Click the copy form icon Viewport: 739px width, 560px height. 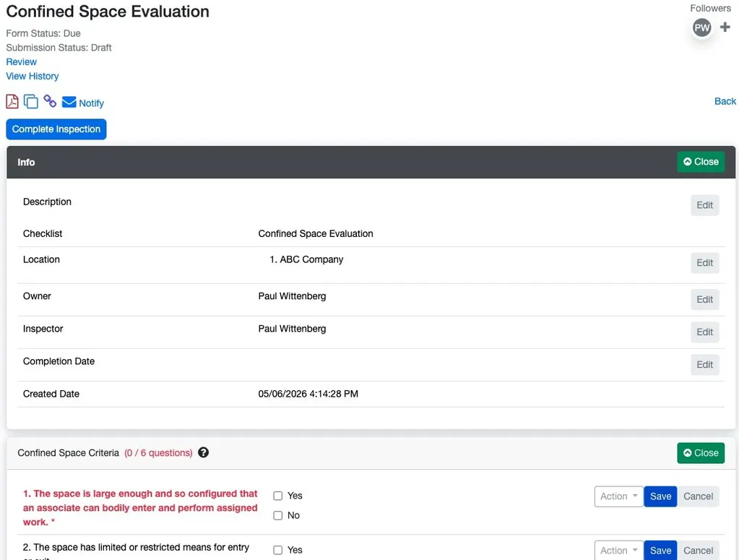(30, 101)
